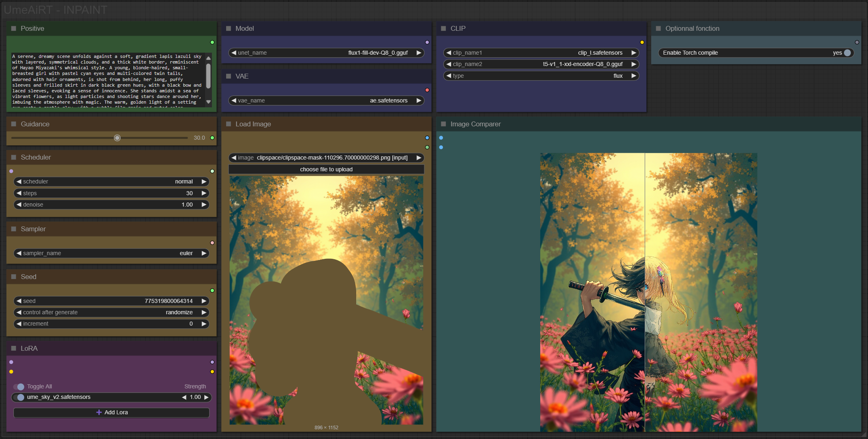
Task: Click the Positive node collapse square icon
Action: tap(13, 28)
